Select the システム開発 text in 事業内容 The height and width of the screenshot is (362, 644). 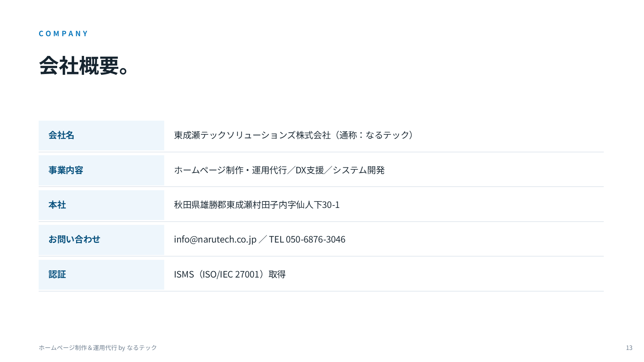[359, 170]
